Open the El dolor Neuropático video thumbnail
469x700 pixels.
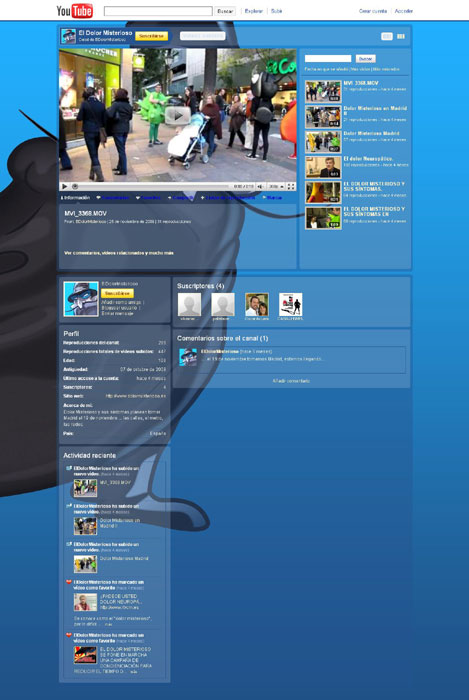pos(323,167)
